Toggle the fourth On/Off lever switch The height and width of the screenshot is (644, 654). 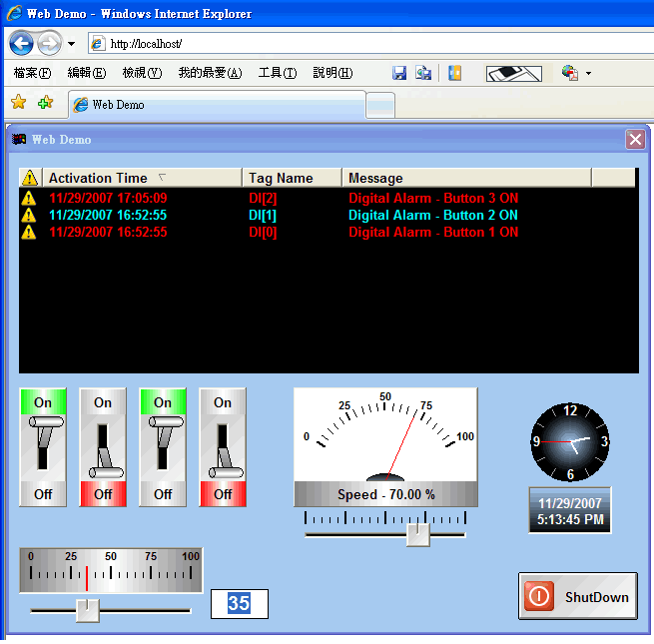pyautogui.click(x=223, y=446)
